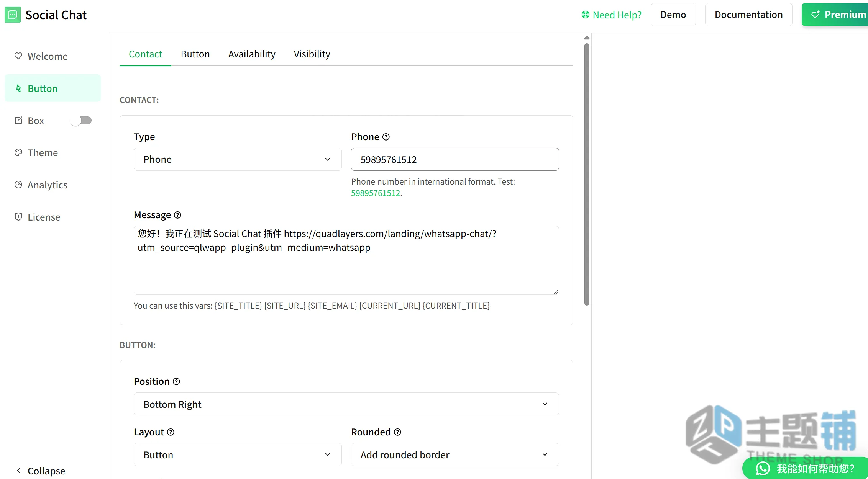Click the BUTTON: section heading
This screenshot has width=868, height=479.
(x=138, y=345)
